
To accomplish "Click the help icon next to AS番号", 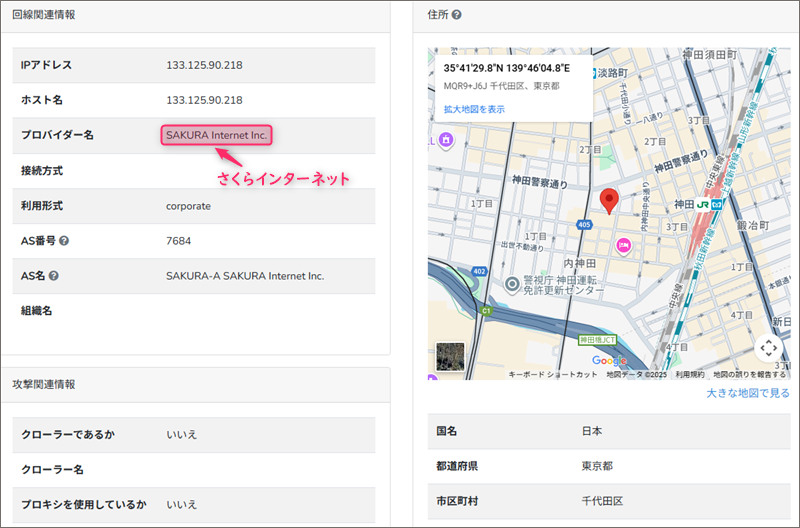I will point(63,241).
